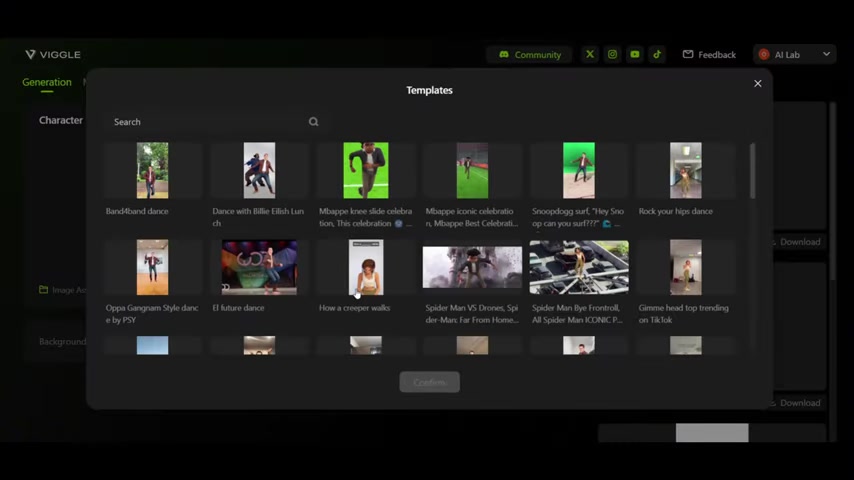Open the YouTube social icon
Screen dimensions: 854x480
tap(635, 54)
